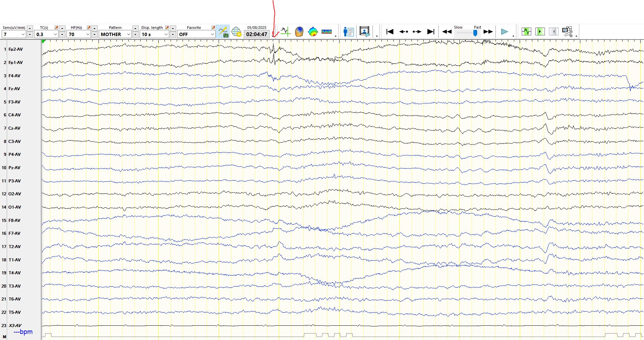Open the TC(s) dropdown showing 0.3
644x340 pixels.
tap(46, 34)
